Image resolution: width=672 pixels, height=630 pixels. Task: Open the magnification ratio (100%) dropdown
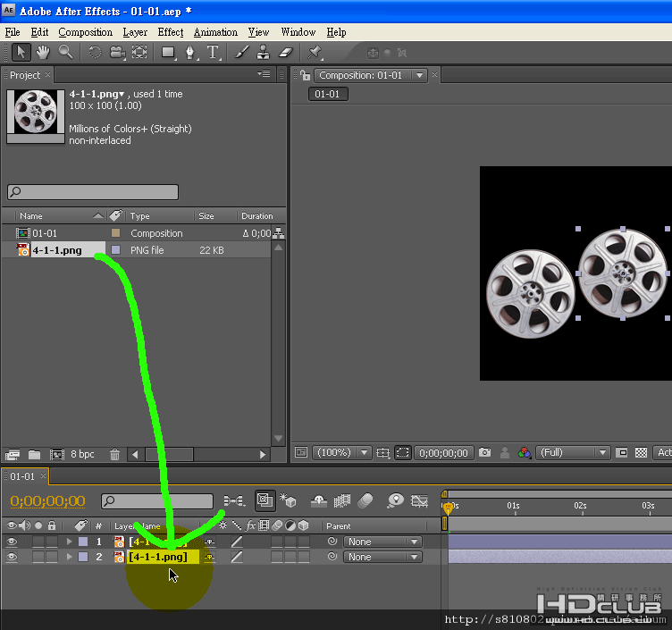(340, 453)
